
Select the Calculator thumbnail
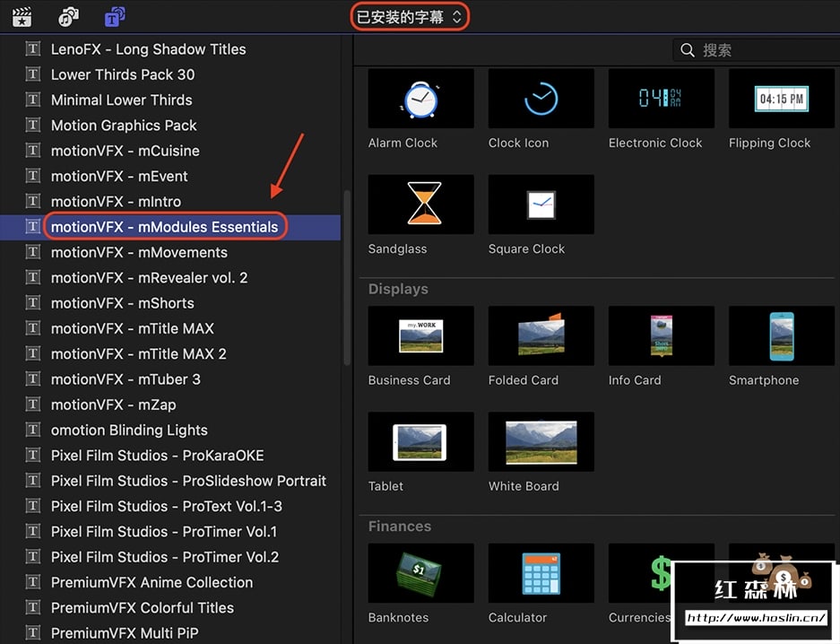541,573
